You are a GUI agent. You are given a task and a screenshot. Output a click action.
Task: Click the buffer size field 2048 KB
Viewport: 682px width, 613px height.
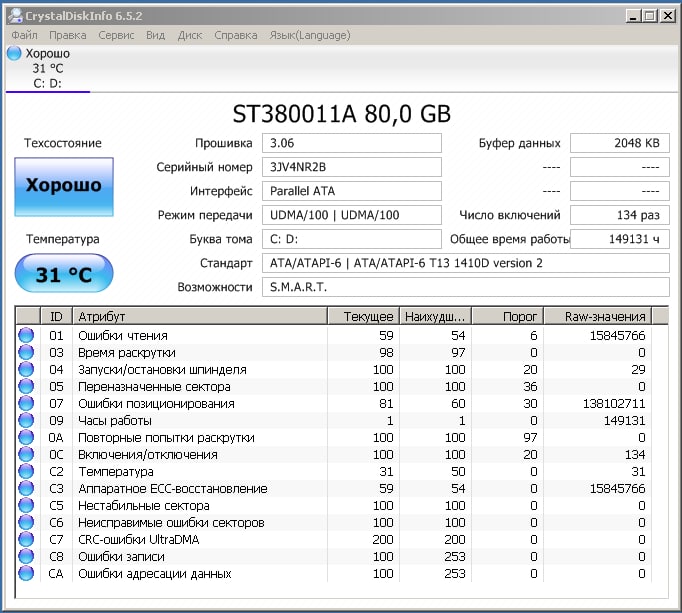[x=619, y=143]
